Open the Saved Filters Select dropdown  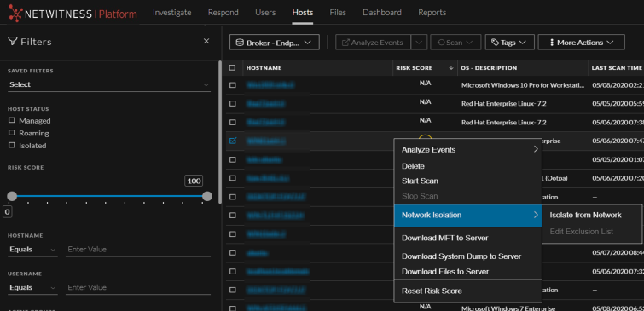pos(109,84)
